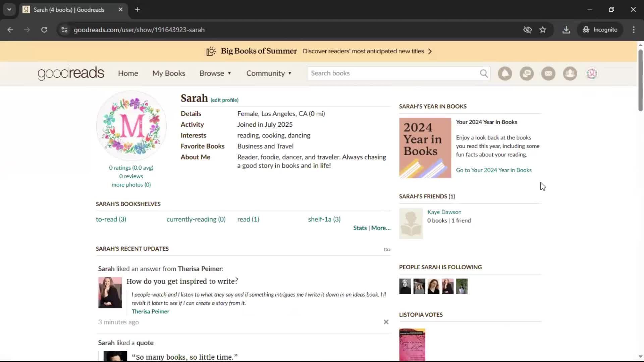Screen dimensions: 644x362
Task: Click the banner's right chevron arrow
Action: [x=430, y=51]
